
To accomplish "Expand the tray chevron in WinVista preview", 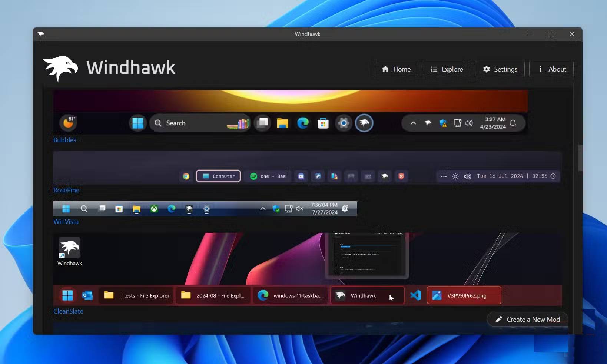I will point(263,209).
